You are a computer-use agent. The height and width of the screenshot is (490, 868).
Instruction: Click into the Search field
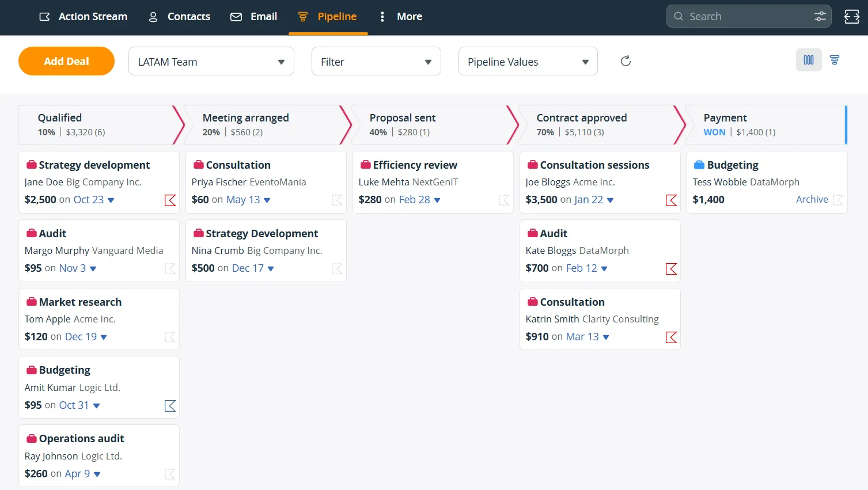pyautogui.click(x=749, y=16)
